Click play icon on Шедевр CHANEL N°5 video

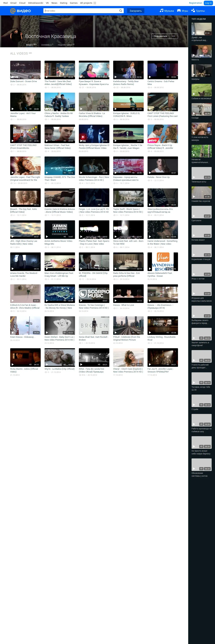[47, 173]
